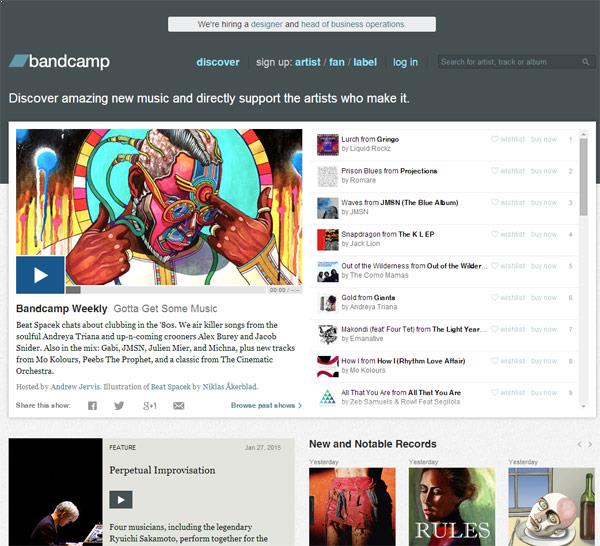This screenshot has width=600, height=546.
Task: Open the Beat Spacek link
Action: point(171,386)
